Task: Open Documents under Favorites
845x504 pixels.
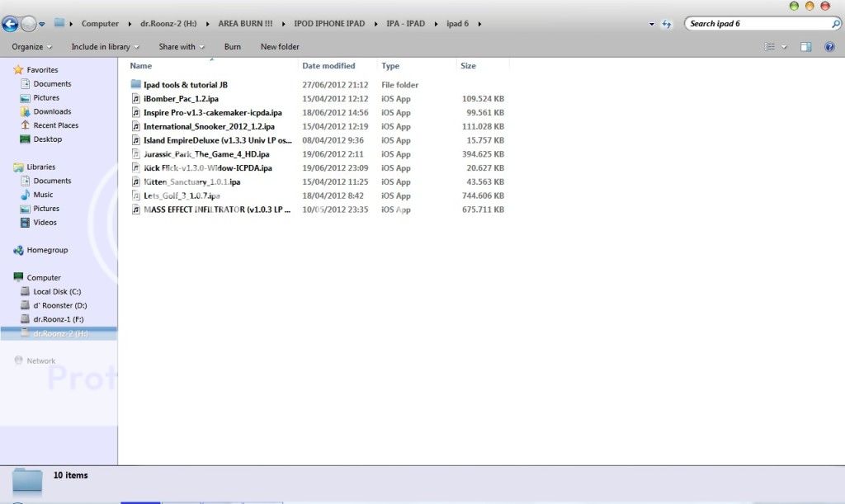Action: coord(52,84)
